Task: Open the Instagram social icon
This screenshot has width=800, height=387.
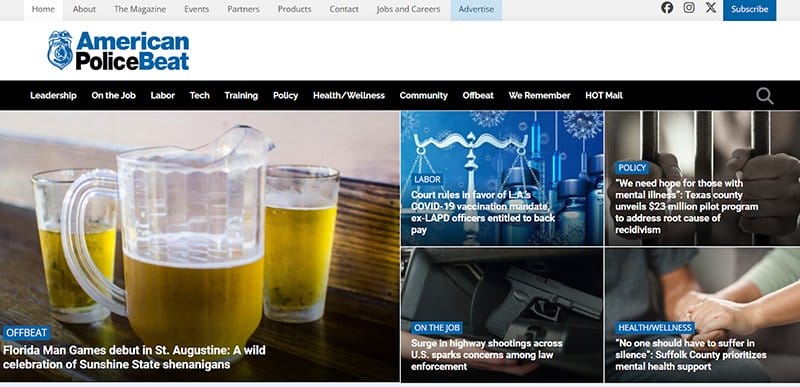Action: pos(689,8)
